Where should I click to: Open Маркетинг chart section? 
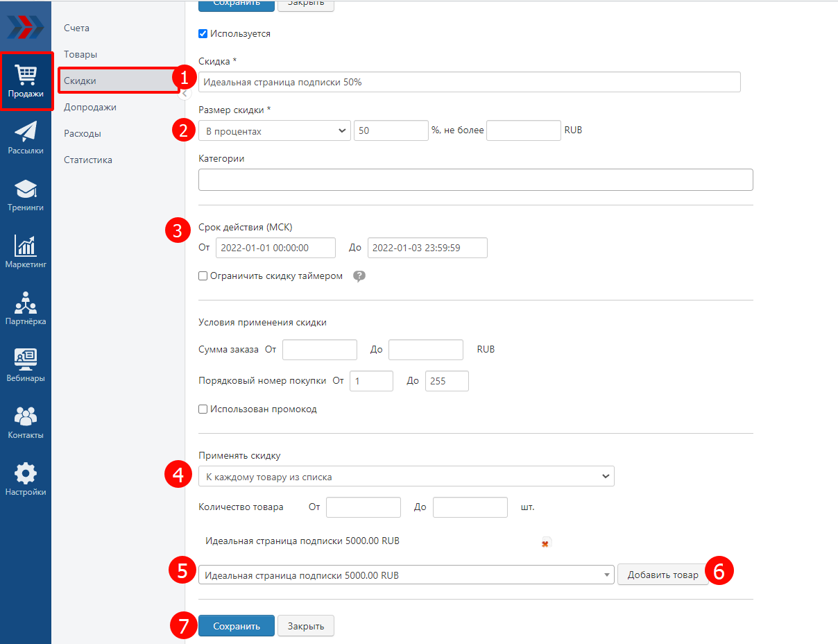coord(26,252)
